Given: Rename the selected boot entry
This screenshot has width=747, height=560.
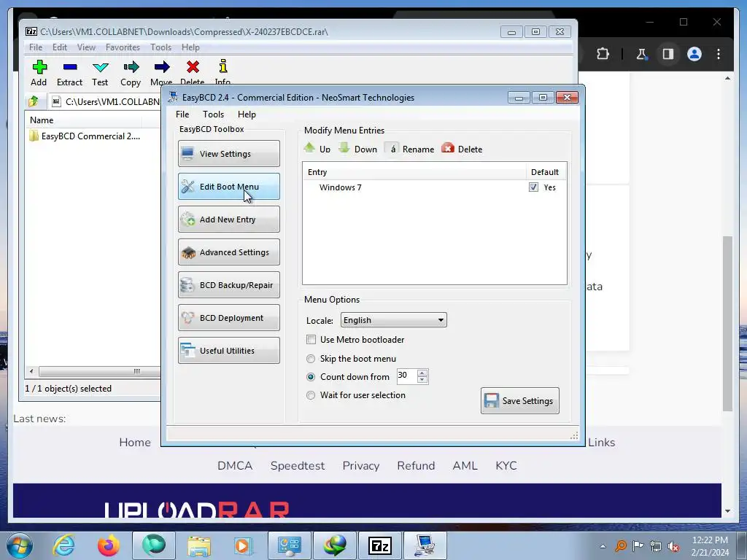Looking at the screenshot, I should pos(409,149).
